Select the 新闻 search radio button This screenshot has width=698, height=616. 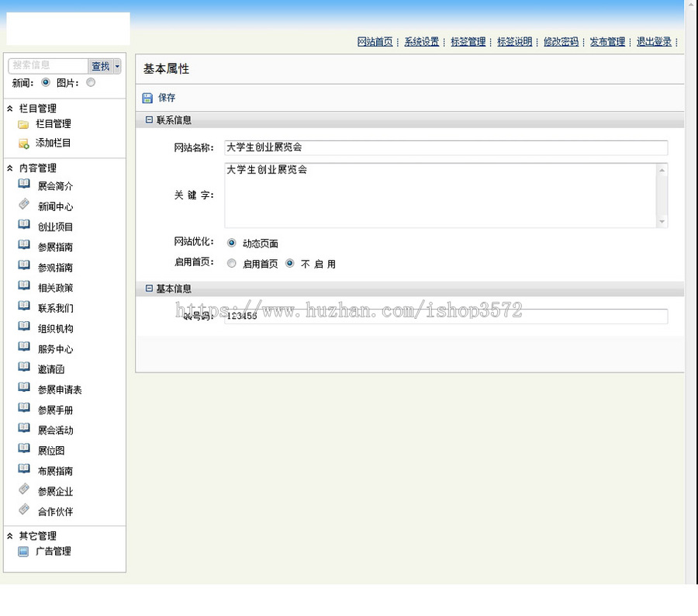point(46,82)
